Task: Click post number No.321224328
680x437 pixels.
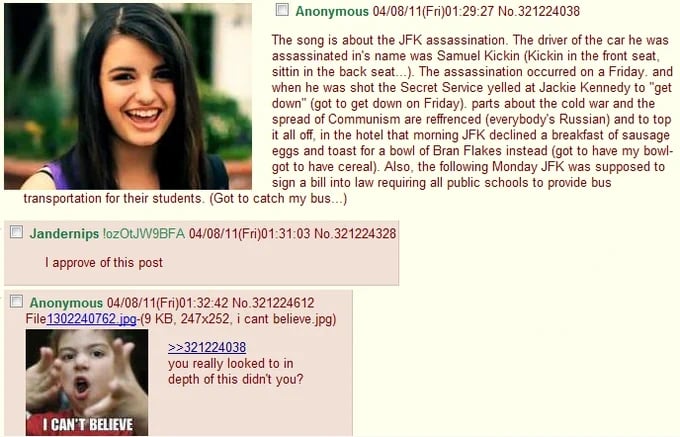Action: 355,234
